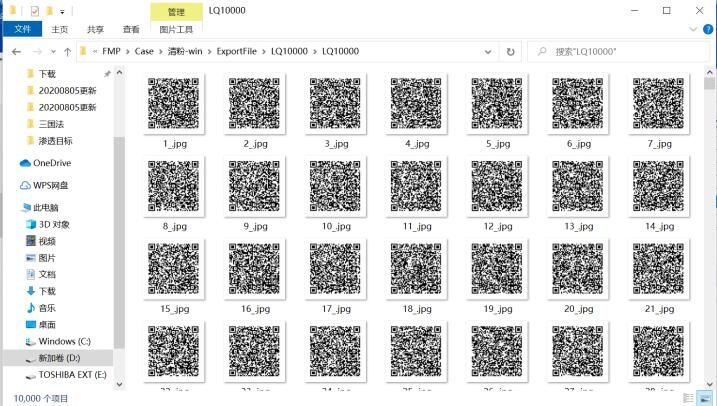Open the customize quick access toolbar dropdown

(62, 11)
